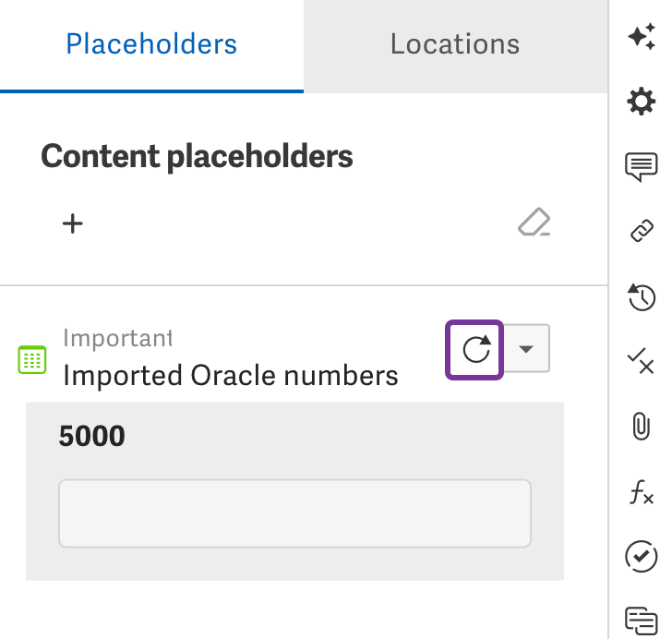
Task: Select the Placeholders tab
Action: [x=151, y=45]
